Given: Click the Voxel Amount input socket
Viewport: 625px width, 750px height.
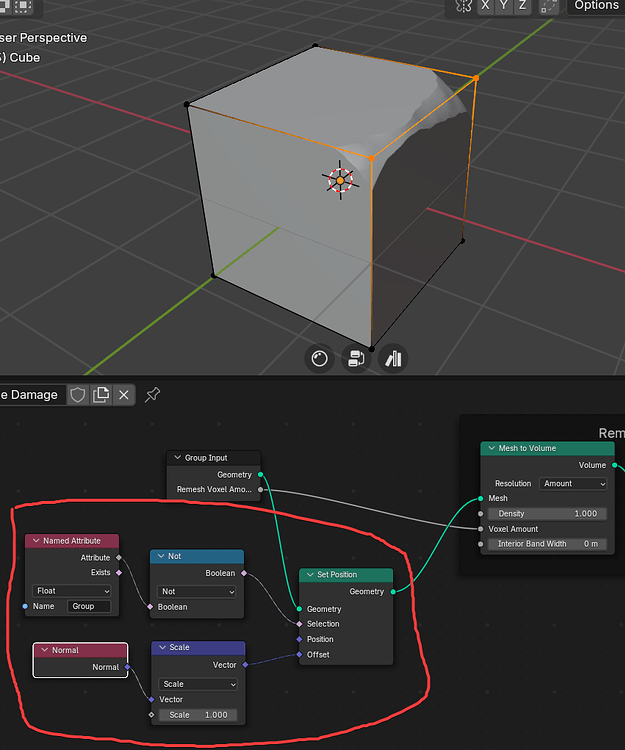Looking at the screenshot, I should 481,529.
